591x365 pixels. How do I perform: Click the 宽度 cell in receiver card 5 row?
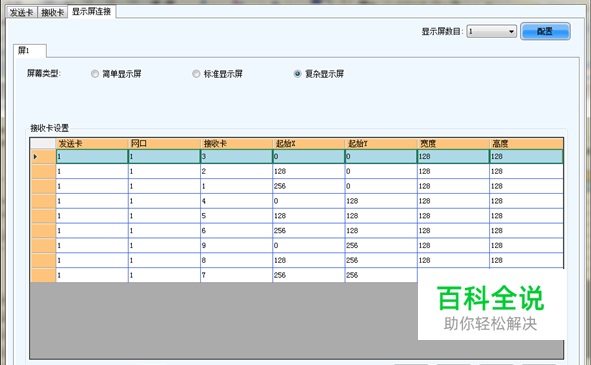tap(454, 216)
